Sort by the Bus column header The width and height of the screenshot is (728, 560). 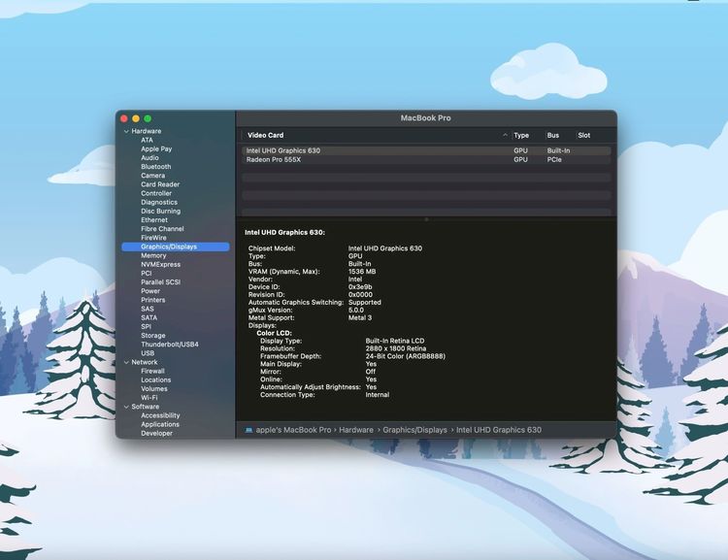click(x=552, y=136)
